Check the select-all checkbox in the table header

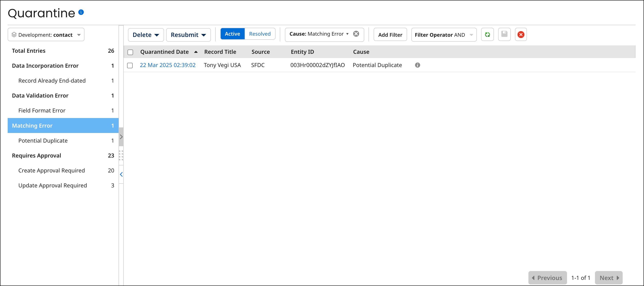coord(130,52)
